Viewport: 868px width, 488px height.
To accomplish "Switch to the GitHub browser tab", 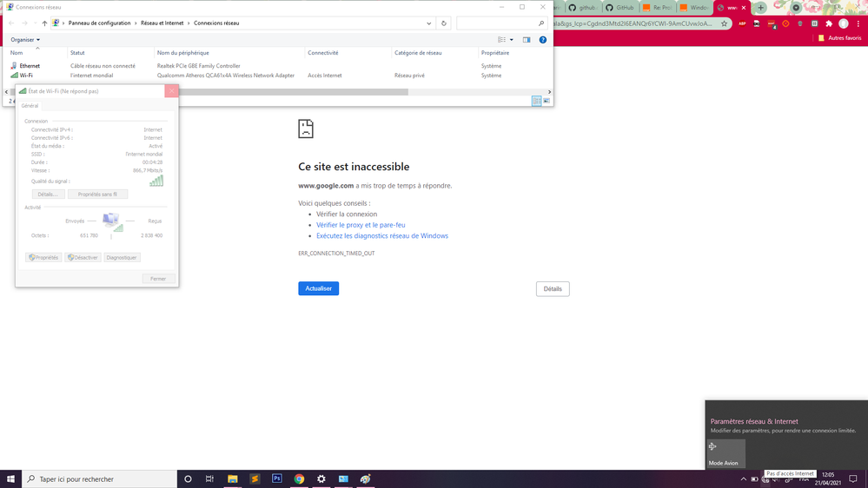I will (620, 8).
